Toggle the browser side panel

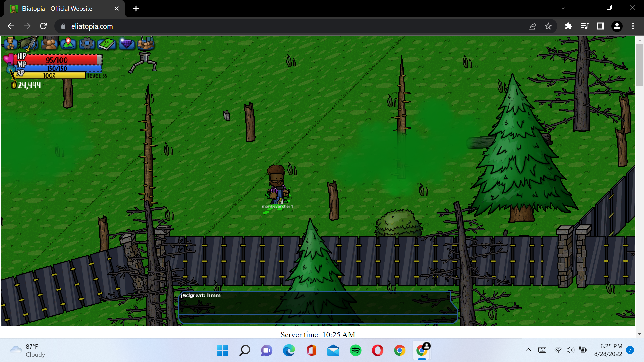coord(600,26)
